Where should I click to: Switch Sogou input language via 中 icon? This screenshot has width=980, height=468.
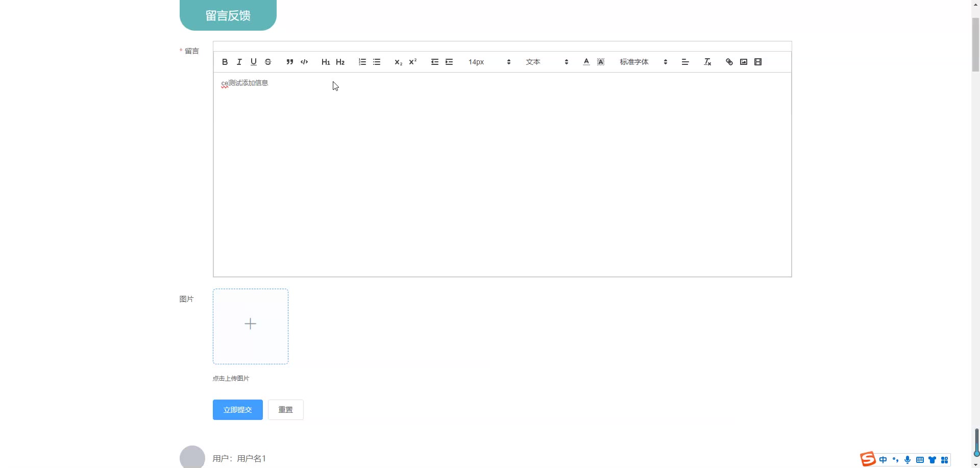tap(883, 460)
